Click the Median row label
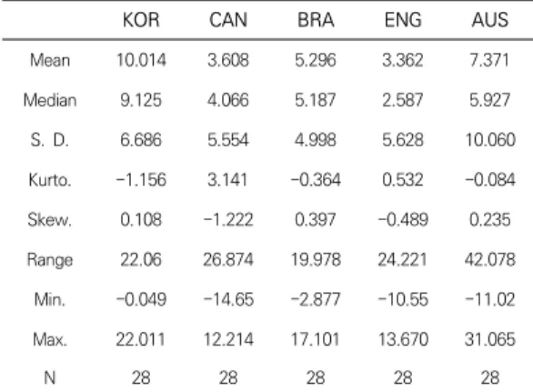Viewport: 533px width, 392px height. click(x=50, y=100)
